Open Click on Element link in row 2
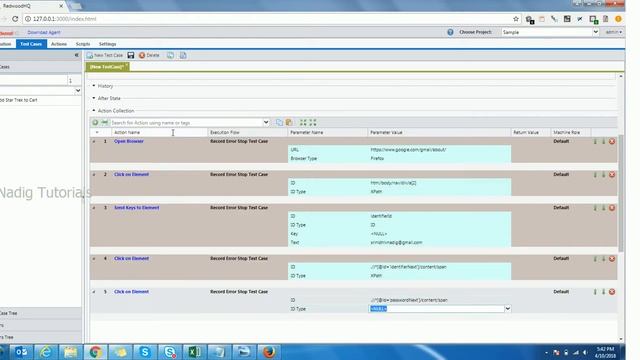The image size is (640, 360). pos(131,174)
